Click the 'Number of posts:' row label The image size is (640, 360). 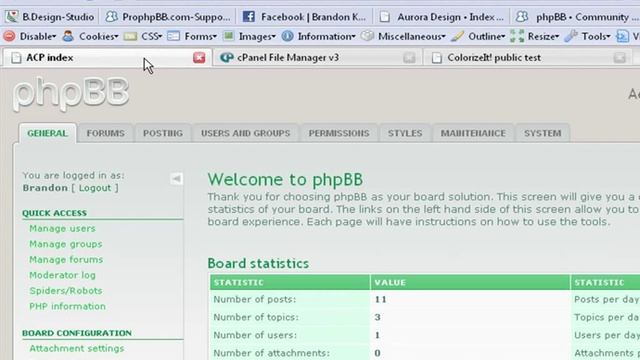pyautogui.click(x=255, y=299)
